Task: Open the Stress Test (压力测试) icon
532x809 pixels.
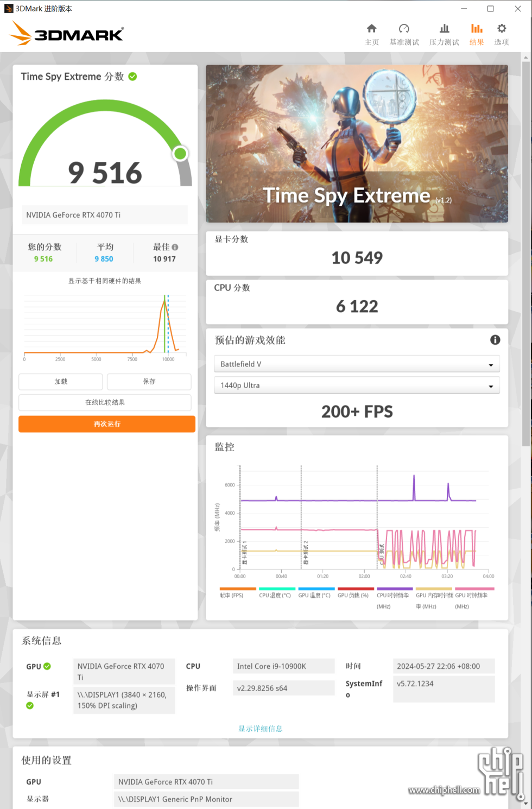Action: (444, 28)
